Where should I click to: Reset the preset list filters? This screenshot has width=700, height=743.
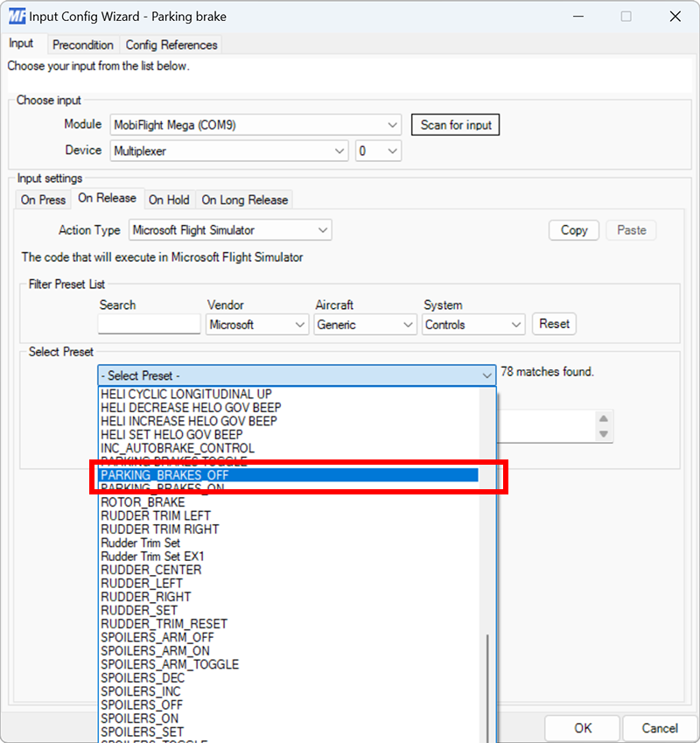(554, 324)
